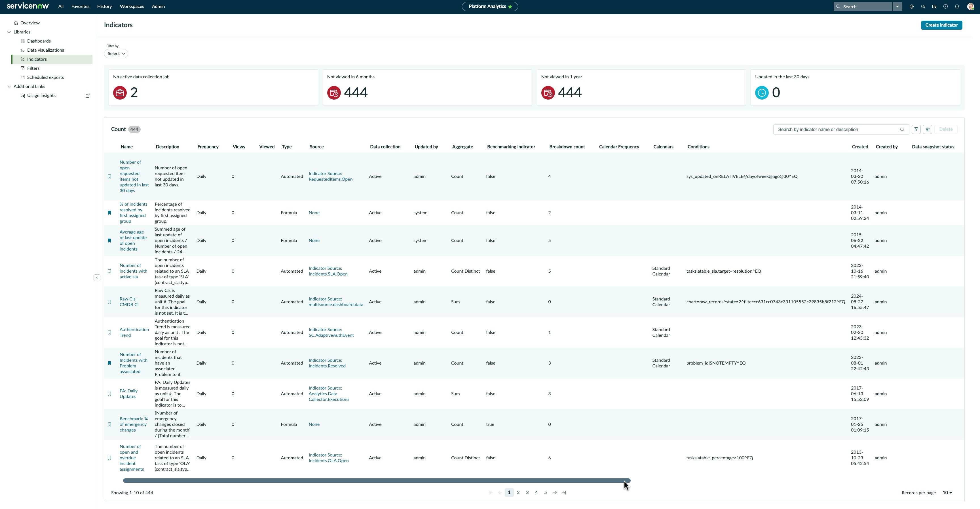Collapse the Libraries tree section
Viewport: 980px width, 509px height.
[x=9, y=32]
